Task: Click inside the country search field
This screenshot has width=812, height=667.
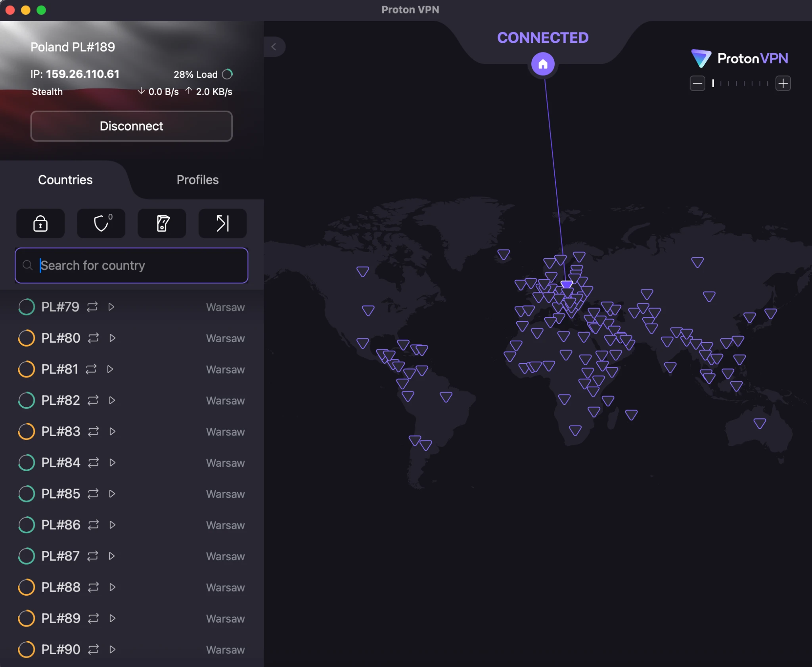Action: click(x=131, y=265)
